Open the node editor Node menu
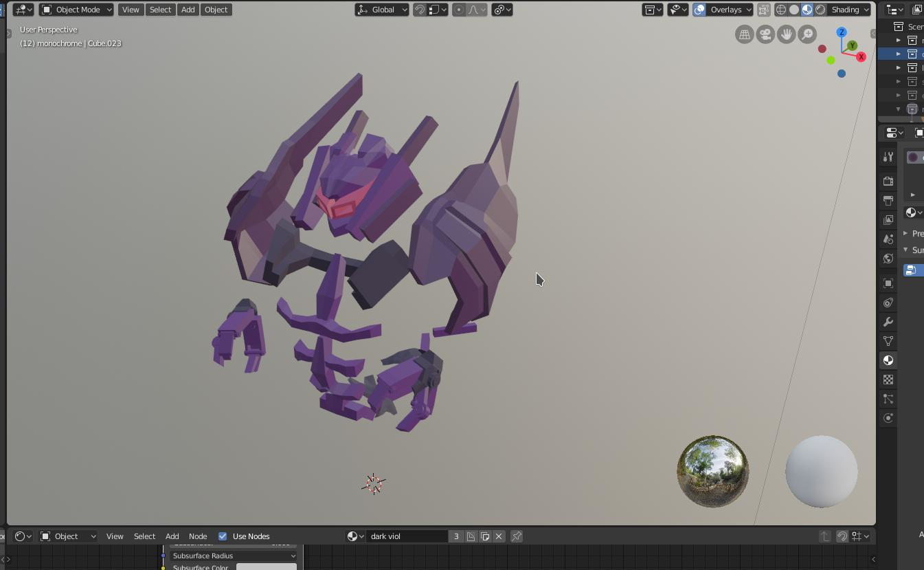The width and height of the screenshot is (924, 570). click(198, 536)
